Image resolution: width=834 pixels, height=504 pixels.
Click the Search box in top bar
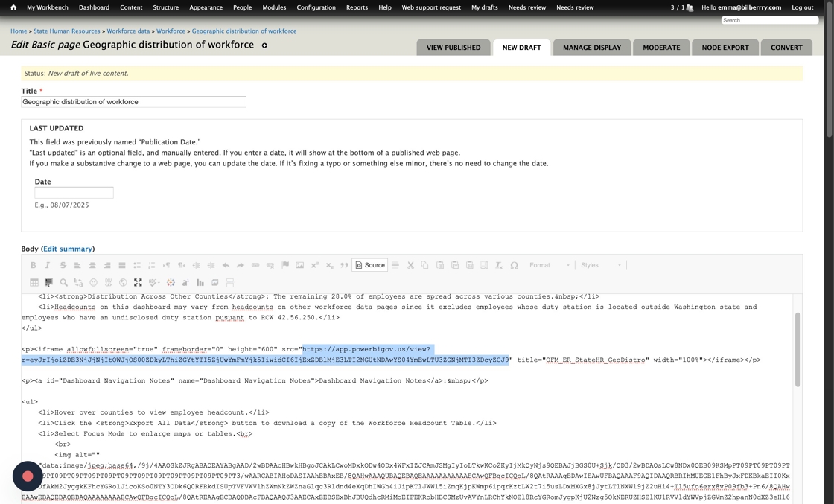(x=770, y=20)
